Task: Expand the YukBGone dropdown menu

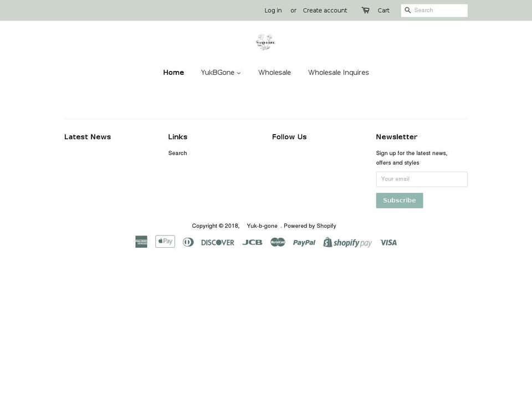Action: click(221, 73)
